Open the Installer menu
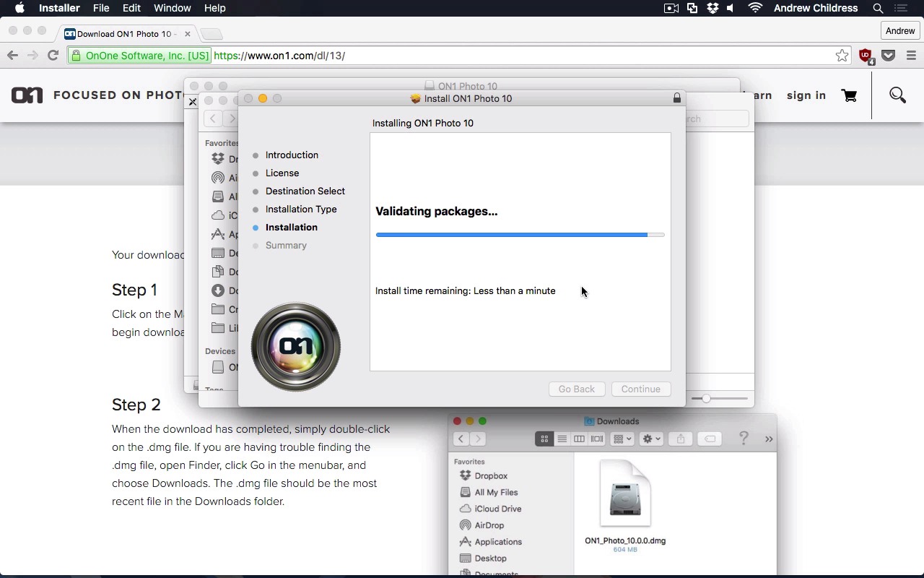The image size is (924, 578). pos(59,8)
